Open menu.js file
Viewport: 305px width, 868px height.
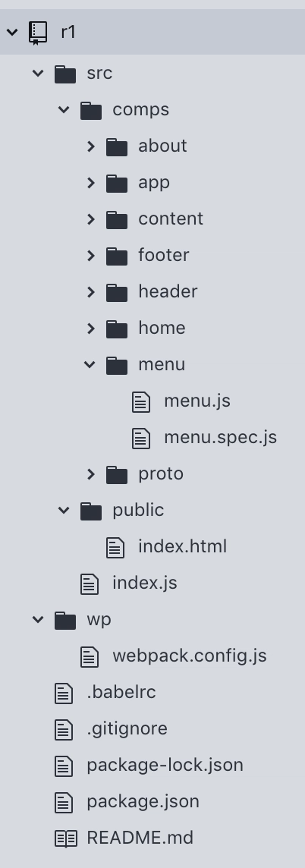(197, 401)
